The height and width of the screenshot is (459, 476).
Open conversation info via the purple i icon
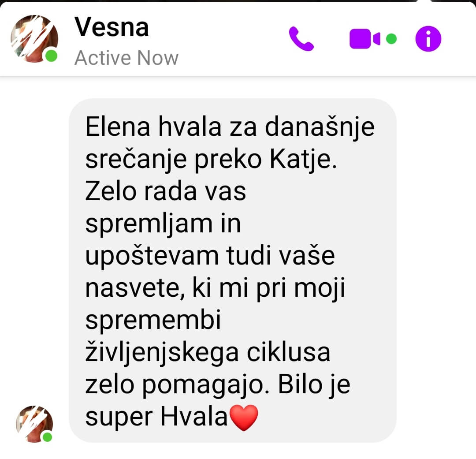[428, 39]
